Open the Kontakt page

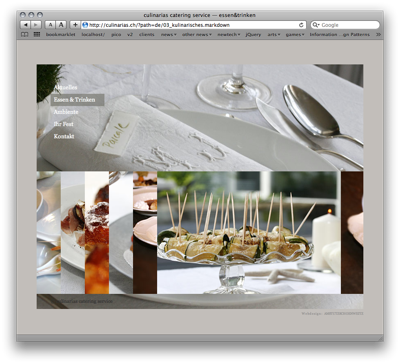pyautogui.click(x=64, y=136)
